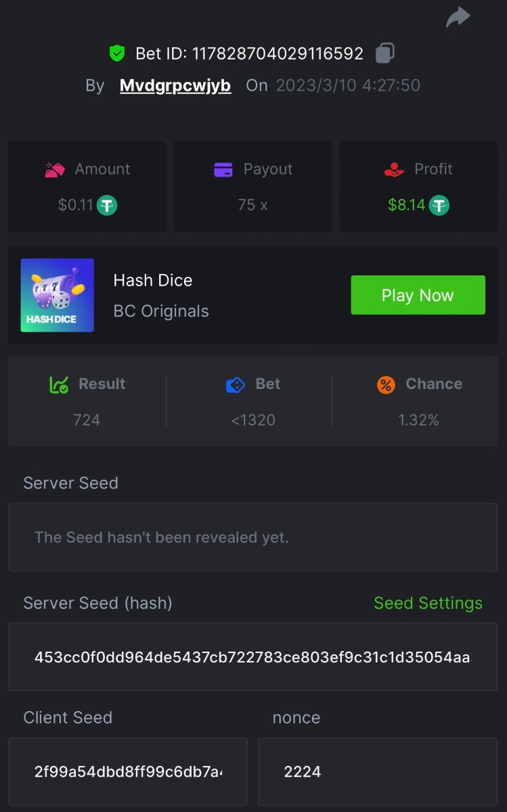
Task: Click the orange Chance percent icon
Action: point(386,384)
